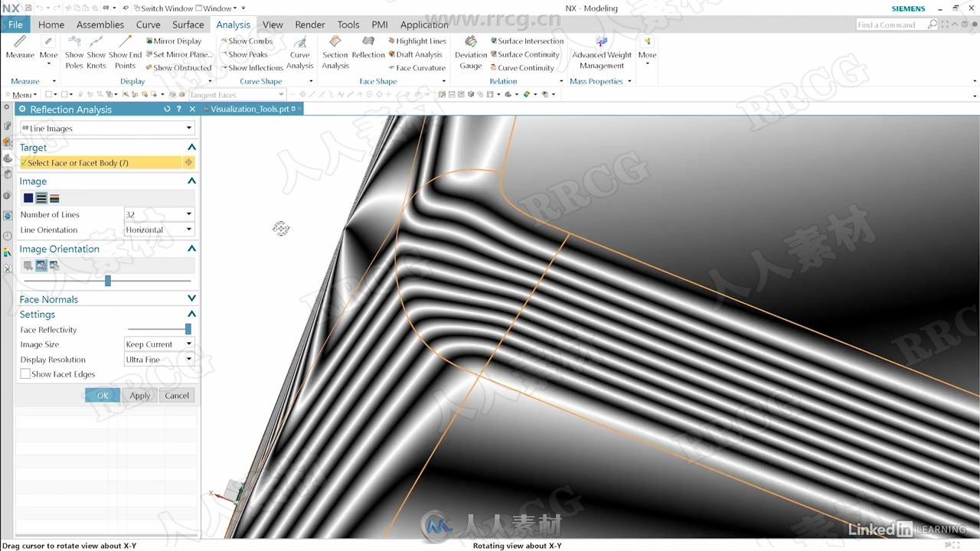Open the Tangent Faces selection filter dropdown
The image size is (980, 551).
pyautogui.click(x=237, y=95)
